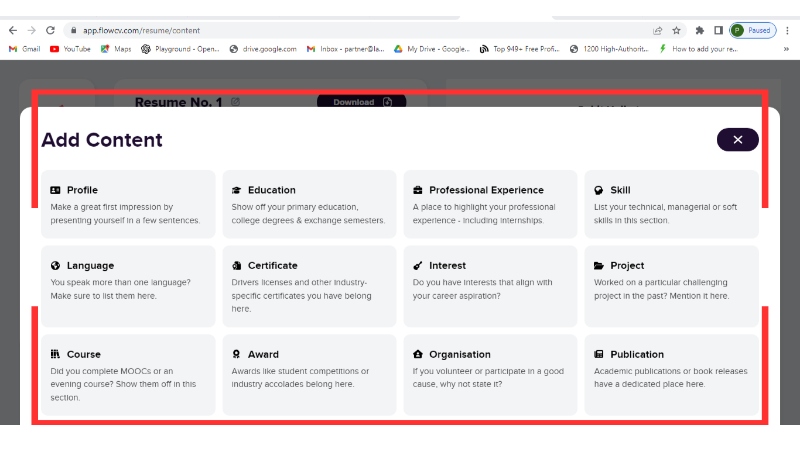Image resolution: width=800 pixels, height=449 pixels.
Task: Click the Project folder icon
Action: (x=598, y=266)
